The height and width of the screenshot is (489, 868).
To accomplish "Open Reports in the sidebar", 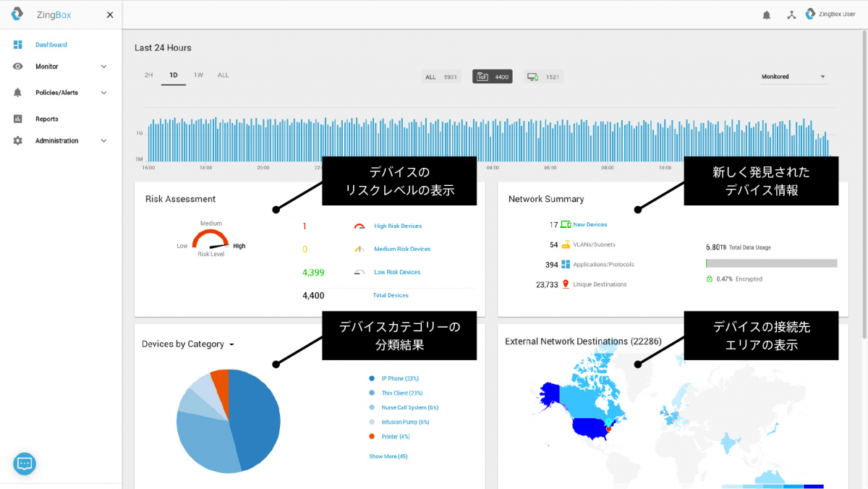I will (47, 119).
